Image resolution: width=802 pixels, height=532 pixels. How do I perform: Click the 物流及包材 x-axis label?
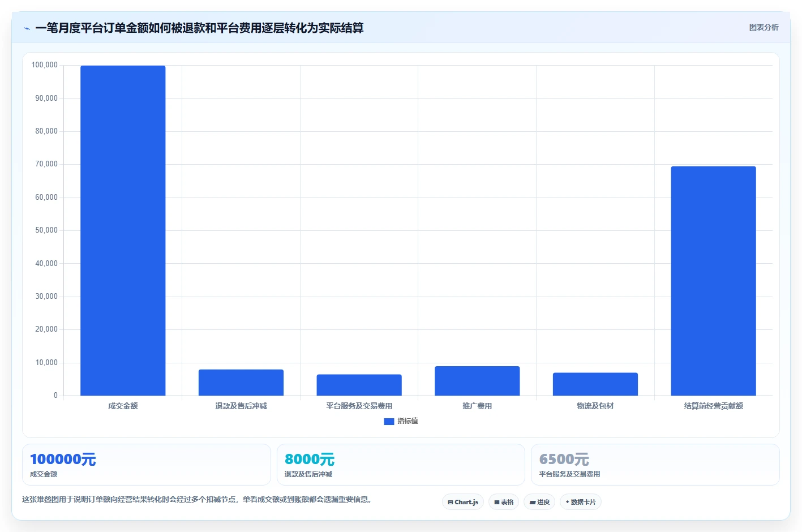595,406
